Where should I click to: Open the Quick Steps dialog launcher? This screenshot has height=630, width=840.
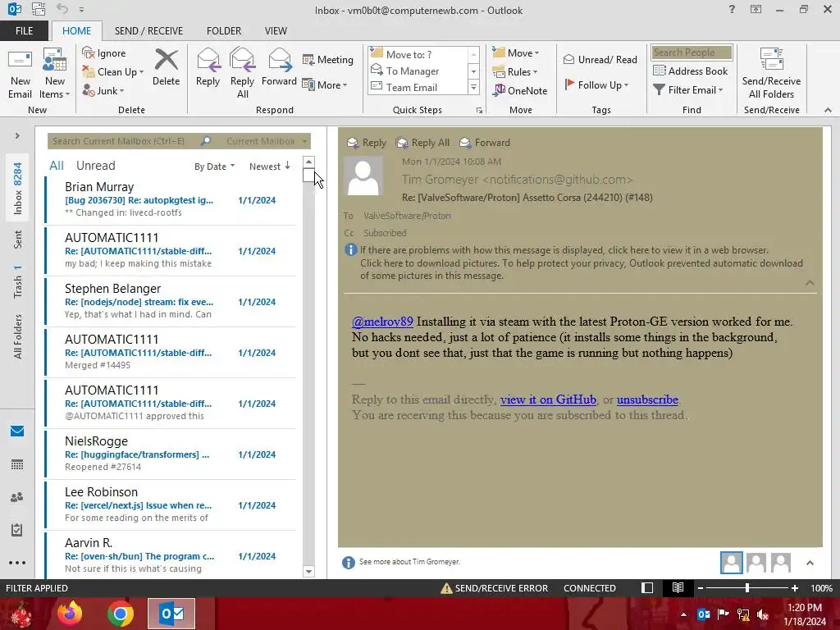[x=479, y=111]
